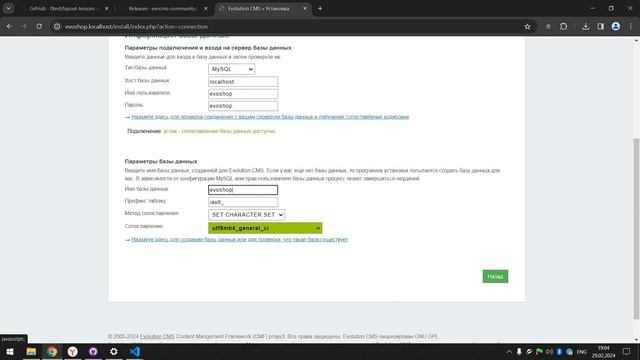Select the Evolution CMS installation tab
Image resolution: width=640 pixels, height=360 pixels.
pos(258,8)
